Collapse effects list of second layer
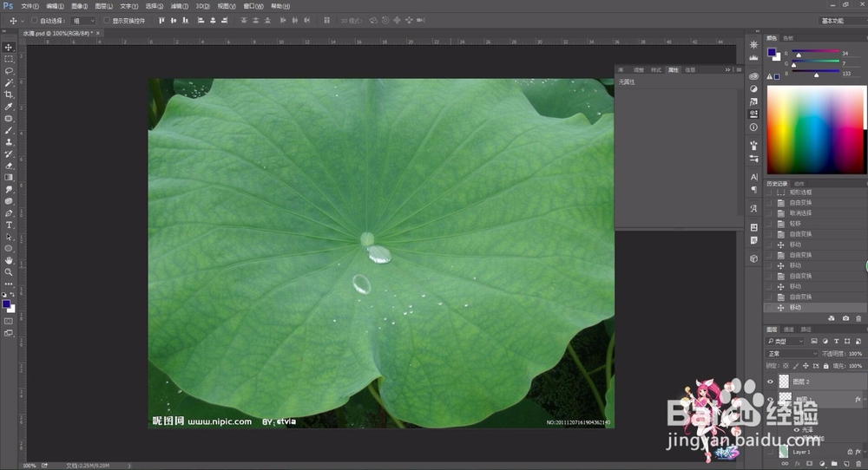868x470 pixels. (x=865, y=399)
